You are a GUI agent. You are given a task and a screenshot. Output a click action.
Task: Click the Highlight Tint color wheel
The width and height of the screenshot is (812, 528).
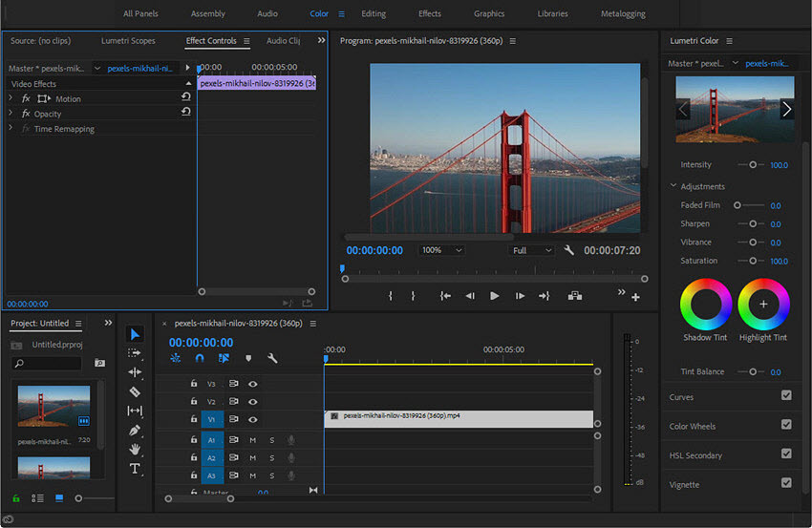pos(763,305)
